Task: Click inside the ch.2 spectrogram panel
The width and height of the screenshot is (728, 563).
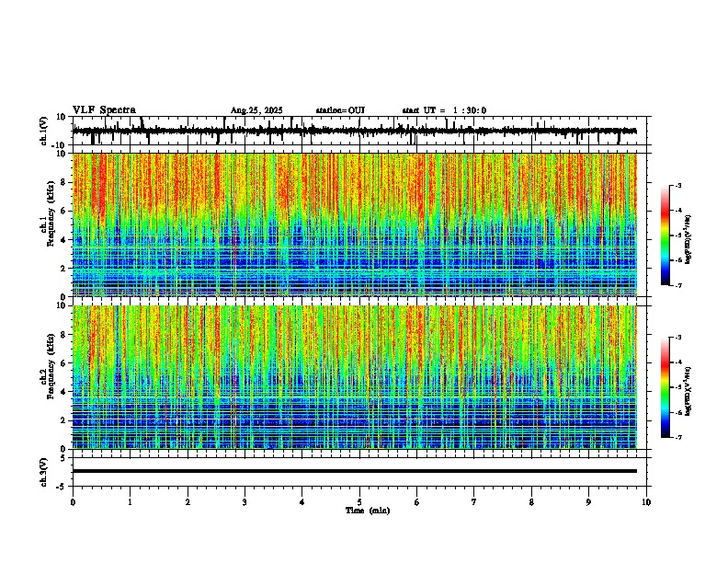Action: tap(355, 377)
